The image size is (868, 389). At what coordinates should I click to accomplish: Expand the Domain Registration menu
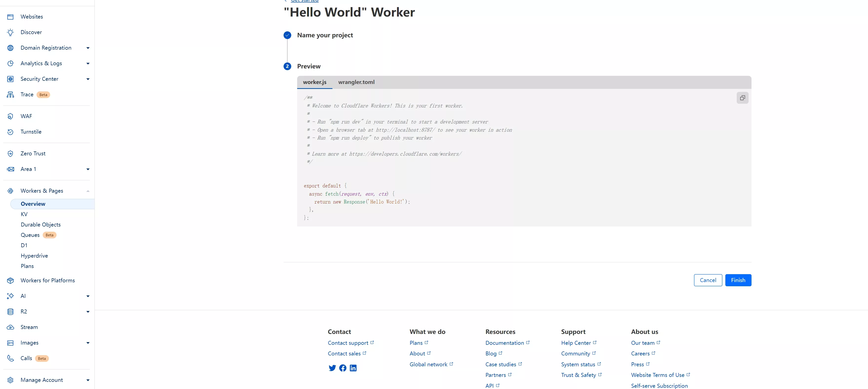click(x=88, y=48)
